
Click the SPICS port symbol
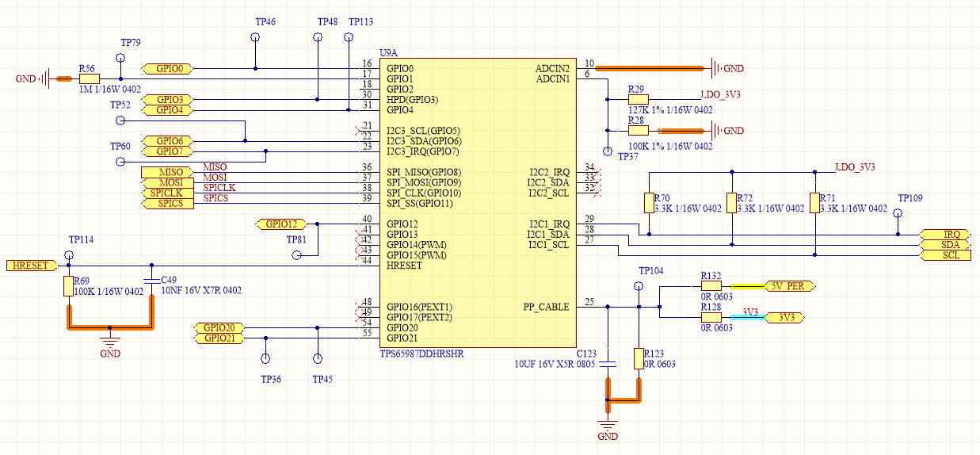(x=168, y=204)
